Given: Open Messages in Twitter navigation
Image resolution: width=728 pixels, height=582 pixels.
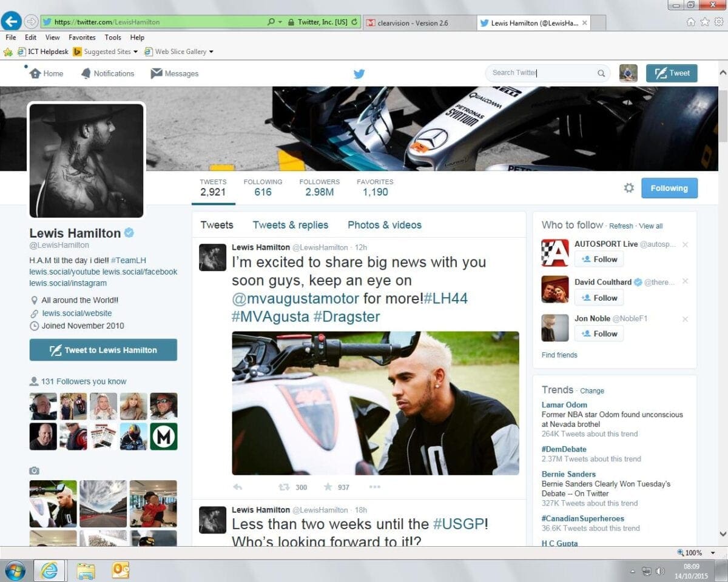Looking at the screenshot, I should click(175, 73).
